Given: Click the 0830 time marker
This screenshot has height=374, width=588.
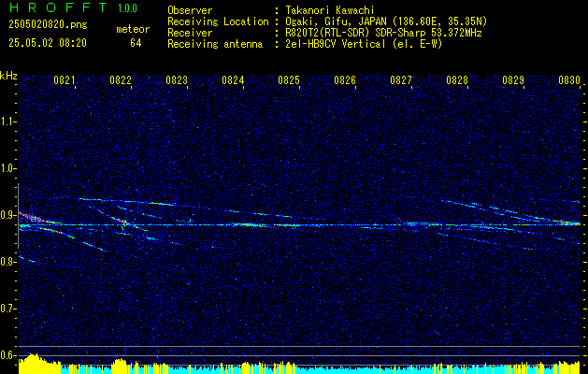Looking at the screenshot, I should [x=569, y=79].
